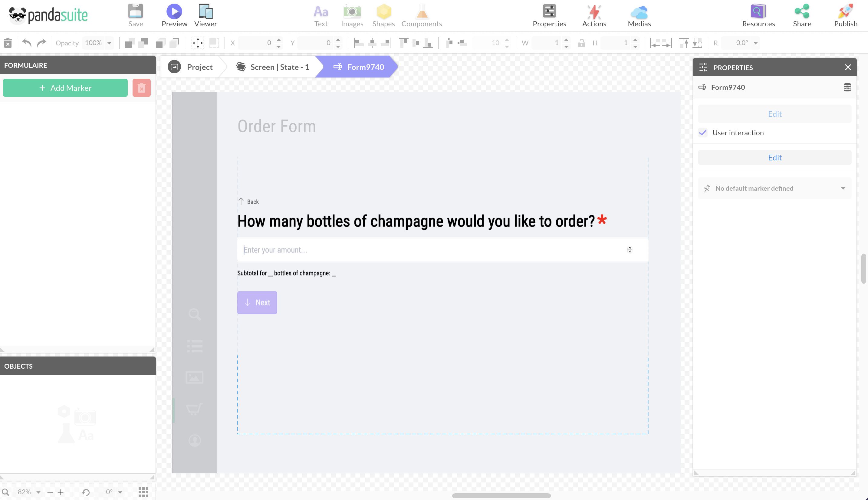Open the Actions lightning icon
Image resolution: width=868 pixels, height=500 pixels.
594,12
